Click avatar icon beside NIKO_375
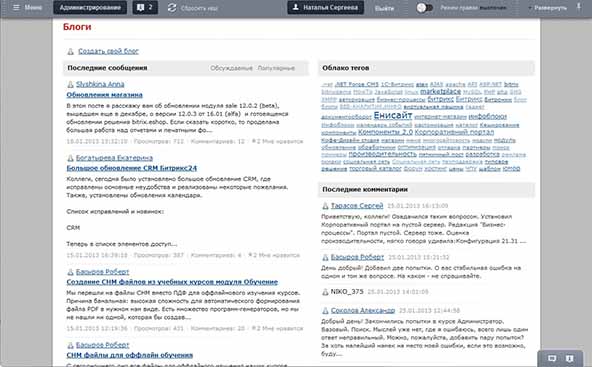The height and width of the screenshot is (367, 592). pos(325,292)
